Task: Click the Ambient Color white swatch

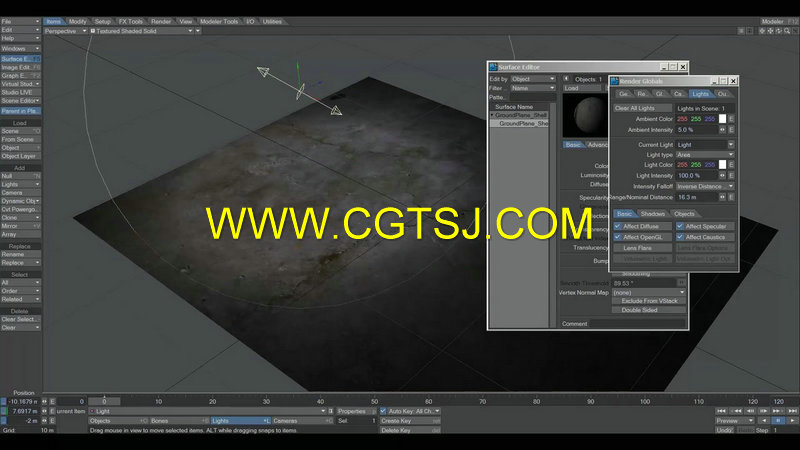Action: click(722, 119)
